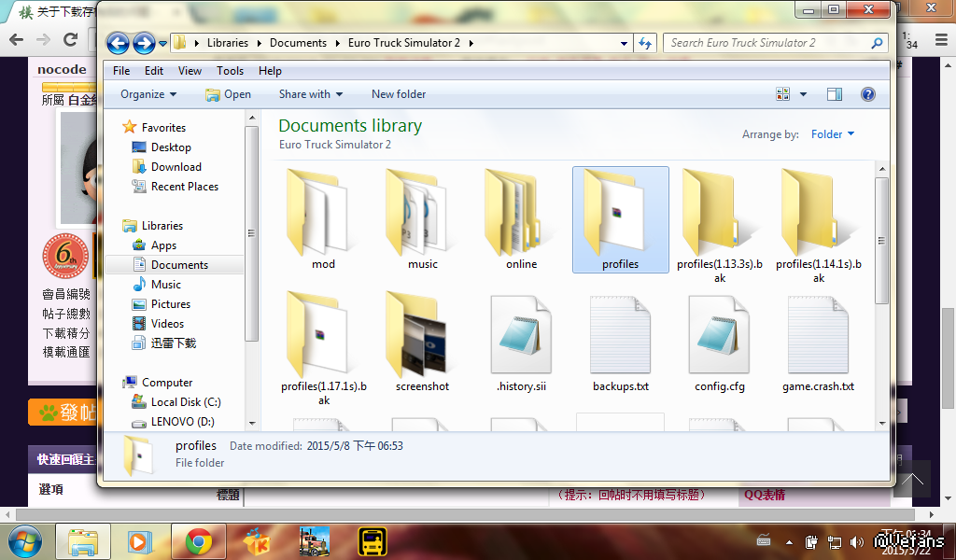Expand the arrow after Euro Truck Simulator 2 breadcrumb
Image resolution: width=956 pixels, height=560 pixels.
[x=471, y=43]
